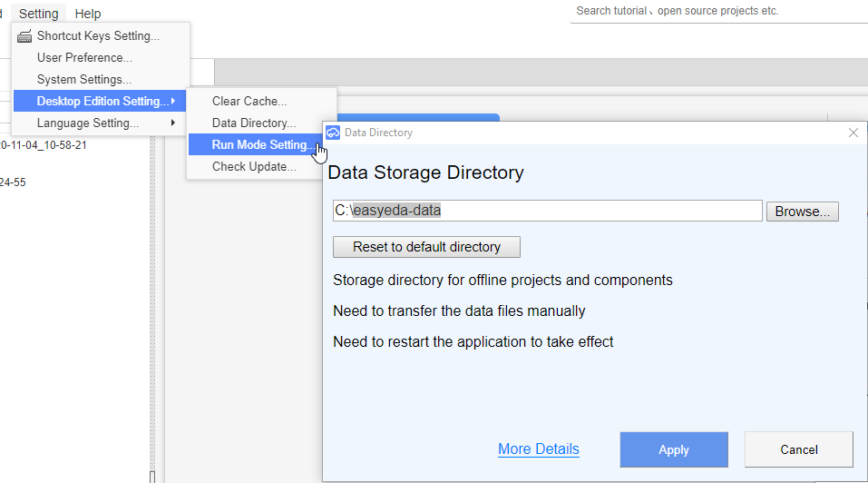Expand the Language Setting submenu arrow
Image resolution: width=868 pixels, height=483 pixels.
tap(173, 123)
